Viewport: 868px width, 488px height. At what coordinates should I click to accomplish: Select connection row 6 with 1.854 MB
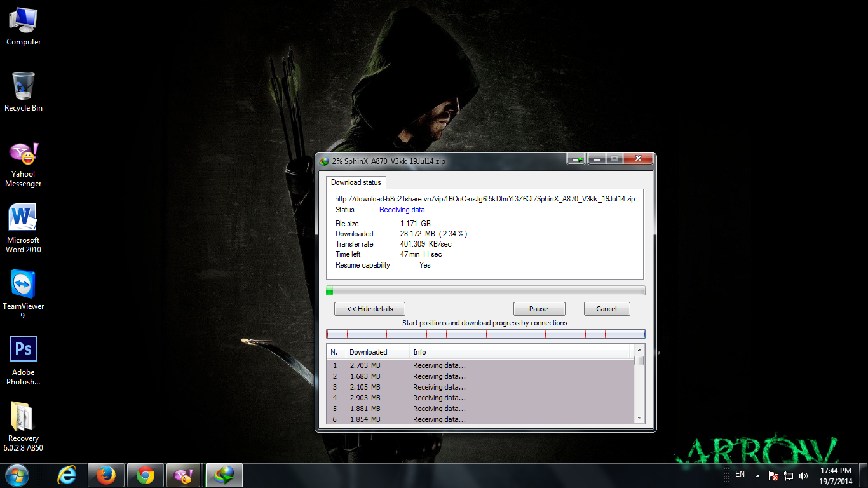pyautogui.click(x=480, y=419)
